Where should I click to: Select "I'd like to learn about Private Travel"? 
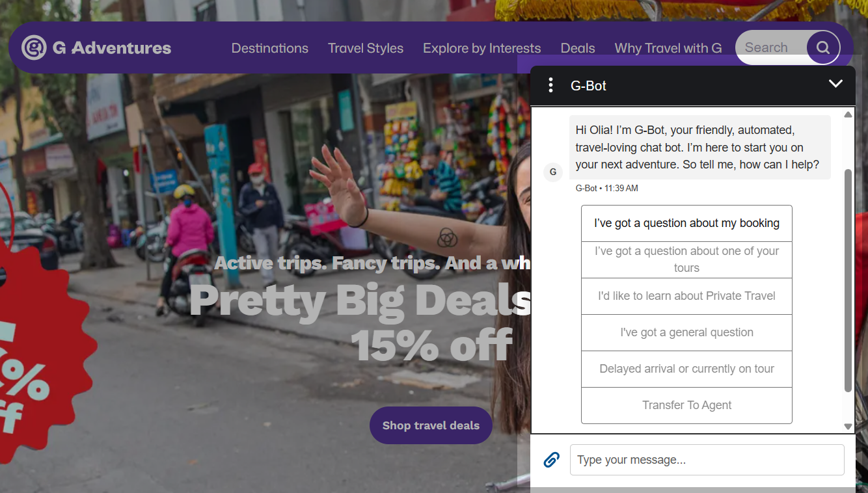tap(686, 296)
